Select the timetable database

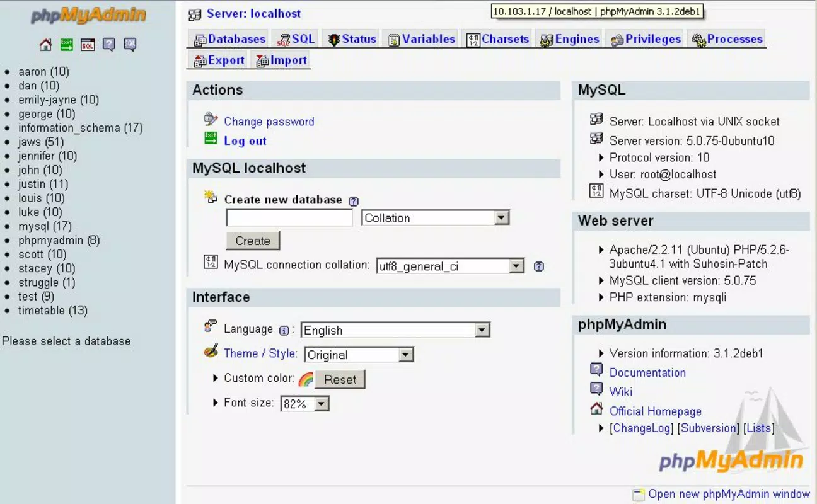[x=53, y=310]
